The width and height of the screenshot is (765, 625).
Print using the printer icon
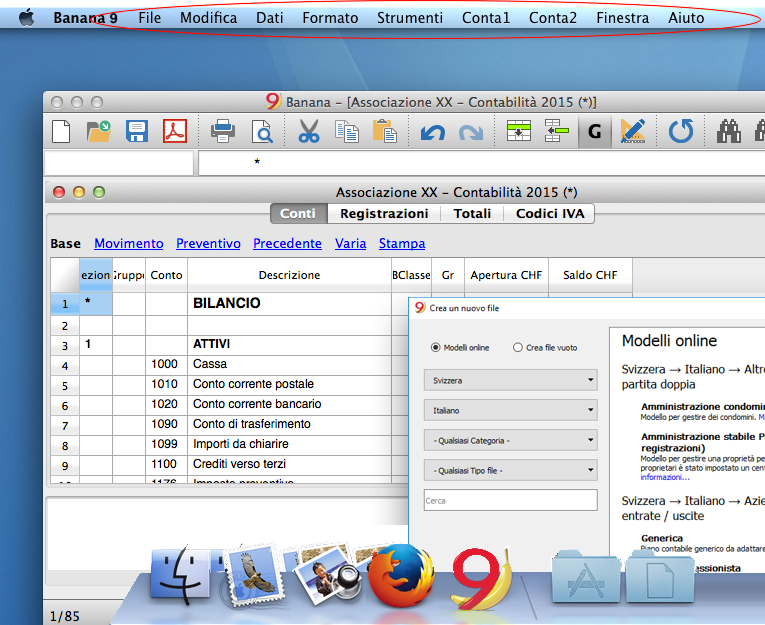click(x=223, y=132)
